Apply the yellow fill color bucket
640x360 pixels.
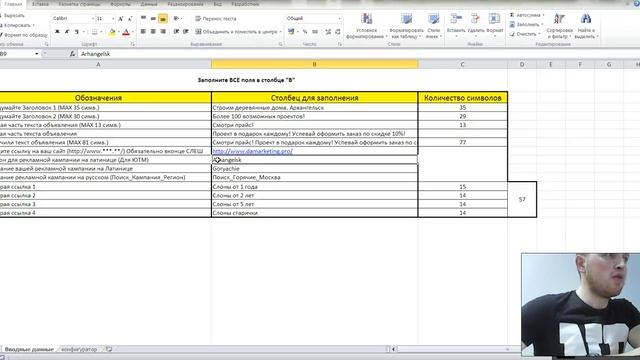click(112, 32)
